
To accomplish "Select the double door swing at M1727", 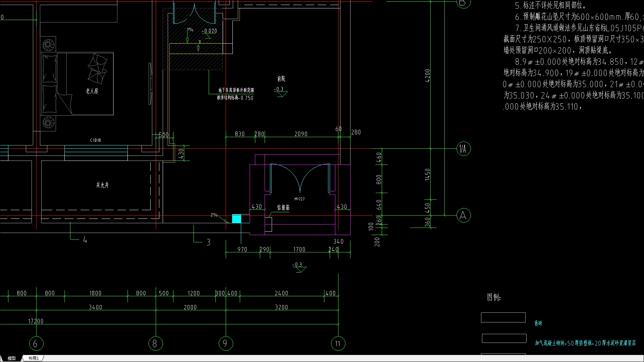I will point(300,178).
